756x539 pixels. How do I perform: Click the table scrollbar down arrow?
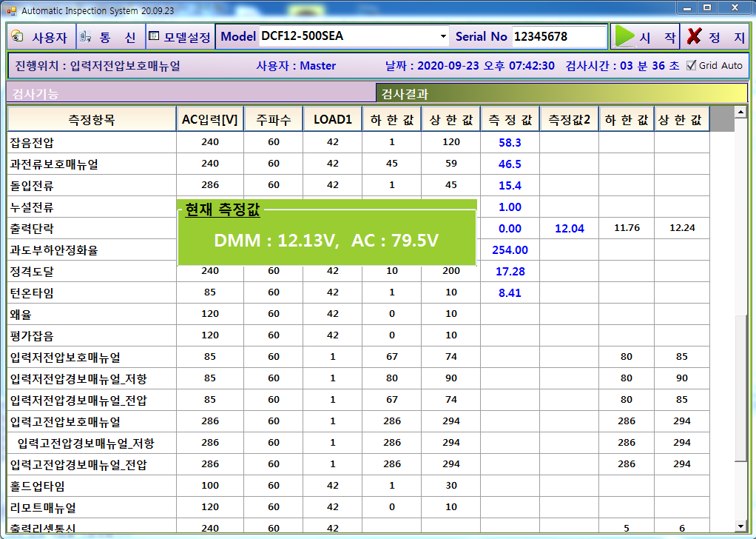tap(740, 526)
